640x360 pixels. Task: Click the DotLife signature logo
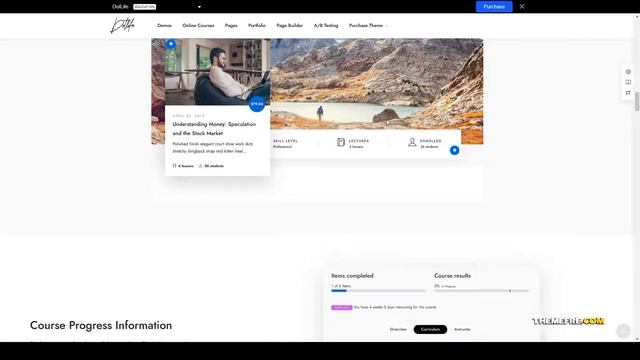[122, 25]
